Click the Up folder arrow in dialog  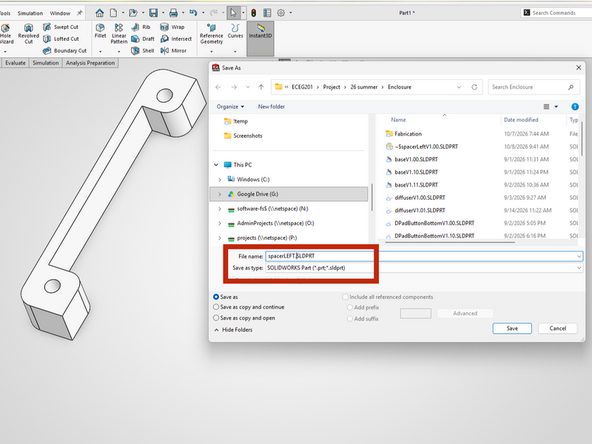pos(261,87)
